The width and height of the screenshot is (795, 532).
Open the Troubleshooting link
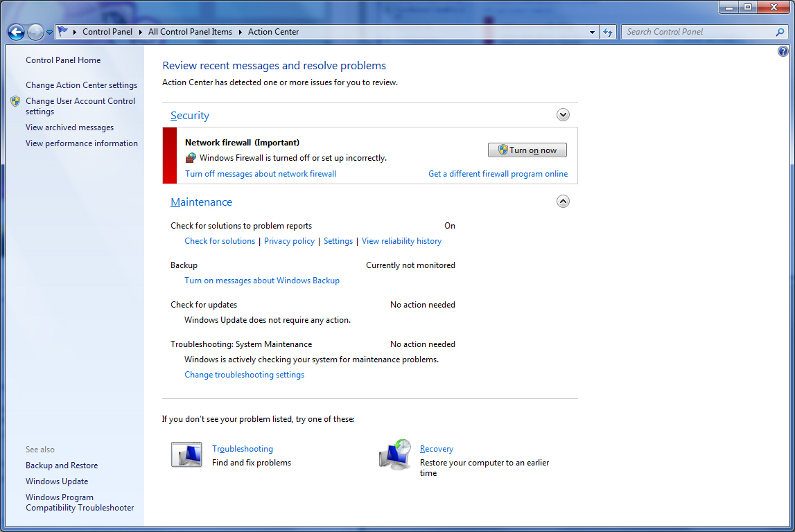[243, 449]
